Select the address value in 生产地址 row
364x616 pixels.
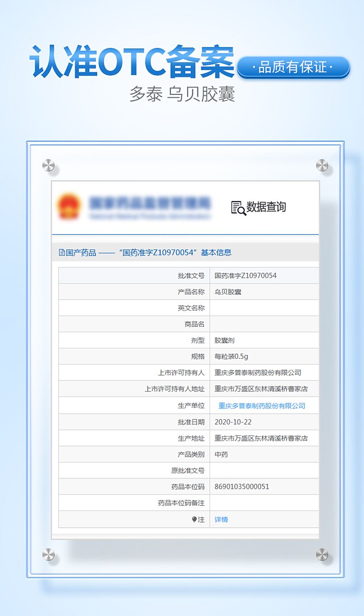pos(261,438)
